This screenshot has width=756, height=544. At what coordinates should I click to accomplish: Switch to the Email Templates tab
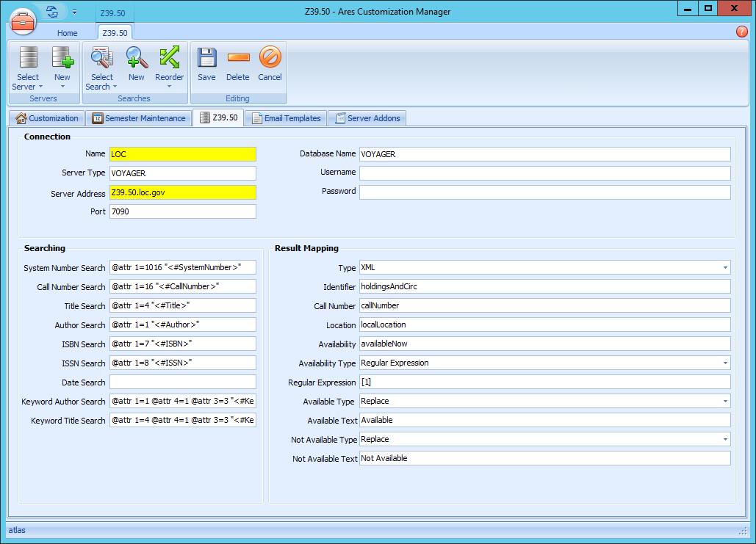pyautogui.click(x=286, y=117)
